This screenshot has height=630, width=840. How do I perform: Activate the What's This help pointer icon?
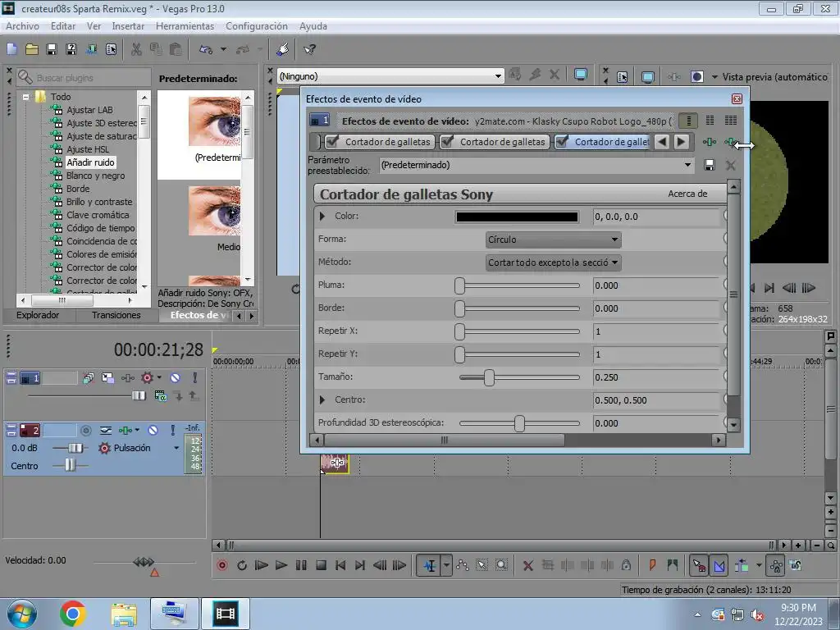[309, 49]
